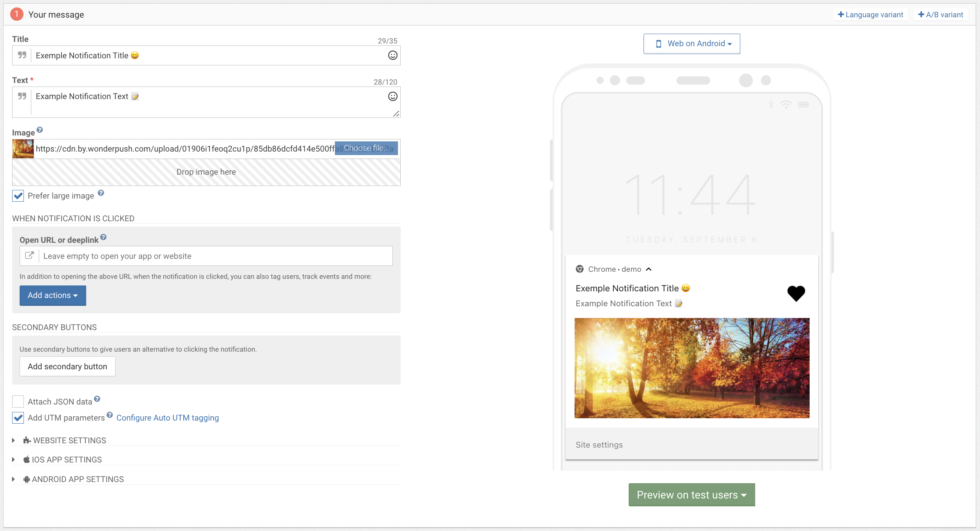
Task: Open the Web on Android preview dropdown
Action: 691,44
